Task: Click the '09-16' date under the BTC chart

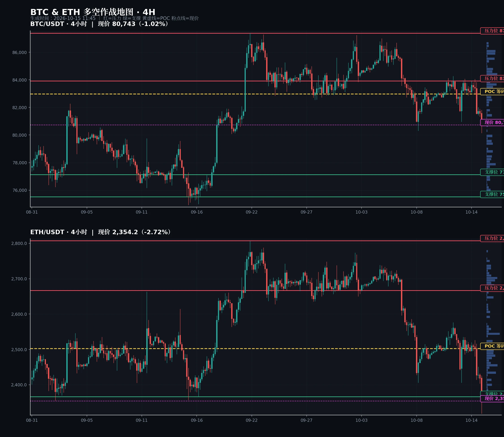Action: point(197,212)
